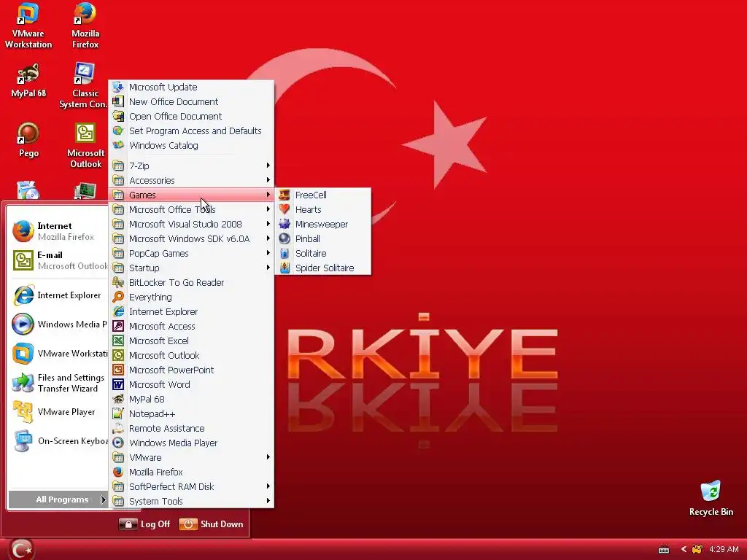Open VMware Workstation in Start menu left pane
The image size is (747, 560).
click(58, 354)
